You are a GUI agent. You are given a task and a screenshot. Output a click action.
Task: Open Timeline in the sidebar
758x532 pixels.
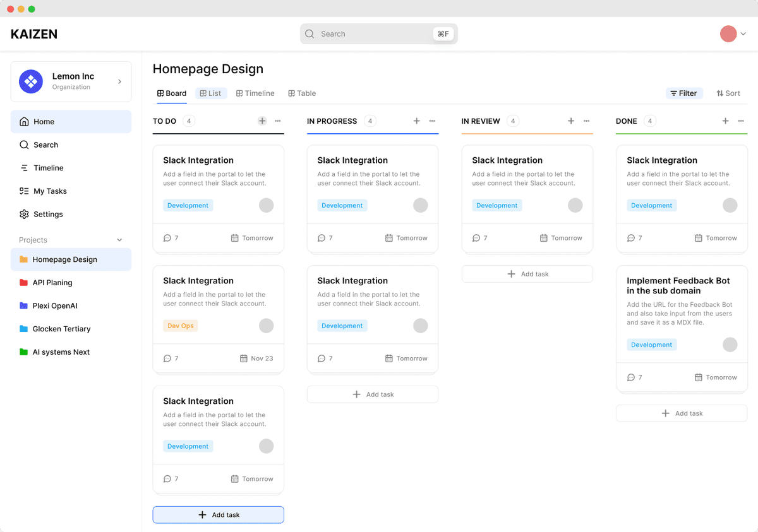tap(71, 168)
